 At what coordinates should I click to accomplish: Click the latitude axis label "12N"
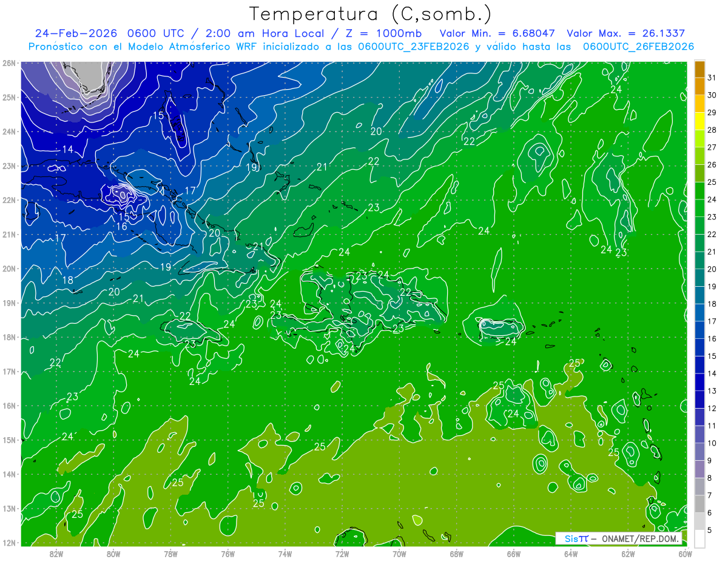8,543
